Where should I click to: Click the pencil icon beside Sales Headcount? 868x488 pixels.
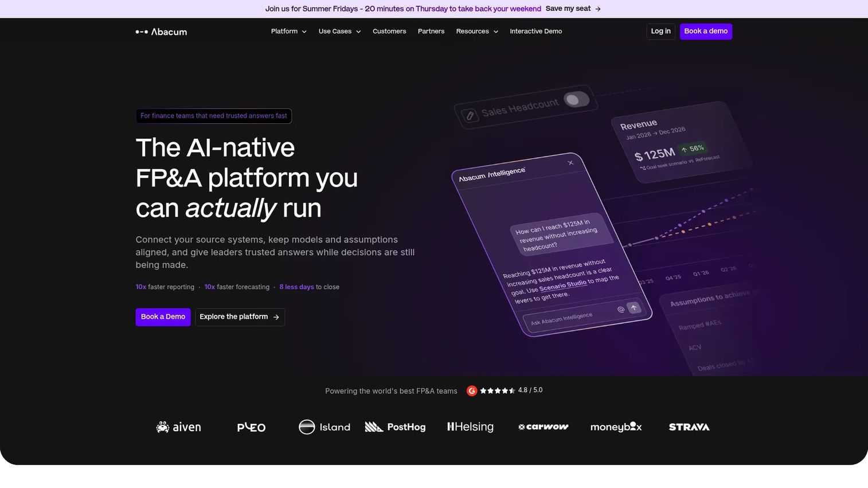pos(470,116)
